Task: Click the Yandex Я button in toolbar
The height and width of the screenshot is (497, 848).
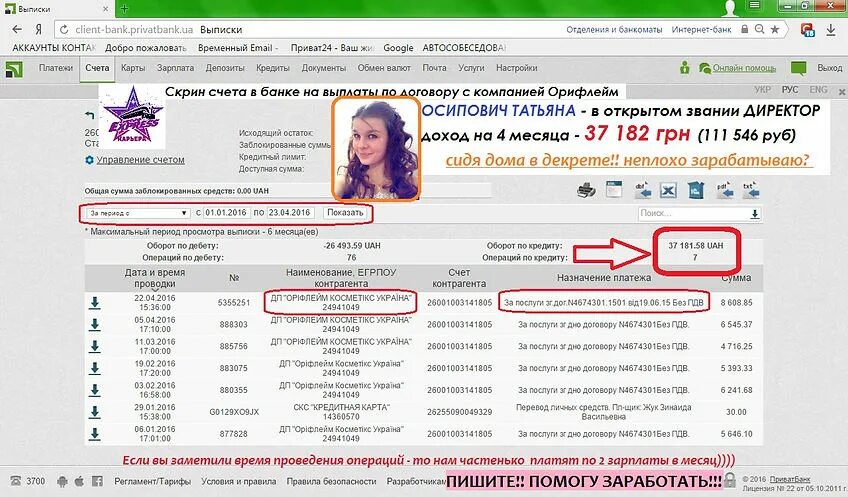Action: (38, 29)
